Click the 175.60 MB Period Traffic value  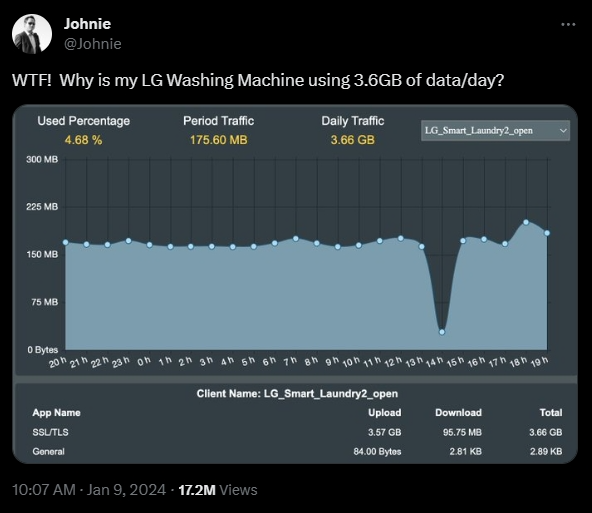tap(219, 140)
